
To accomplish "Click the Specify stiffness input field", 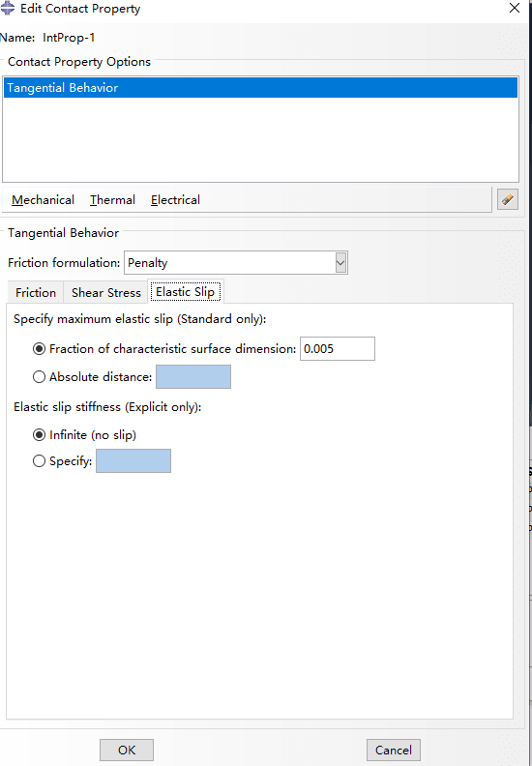I will 133,461.
